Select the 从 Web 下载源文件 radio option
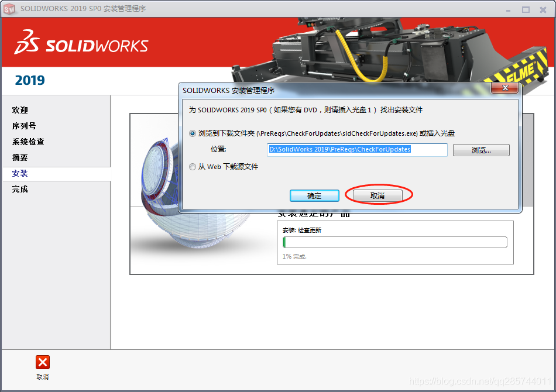The image size is (556, 392). pyautogui.click(x=192, y=167)
